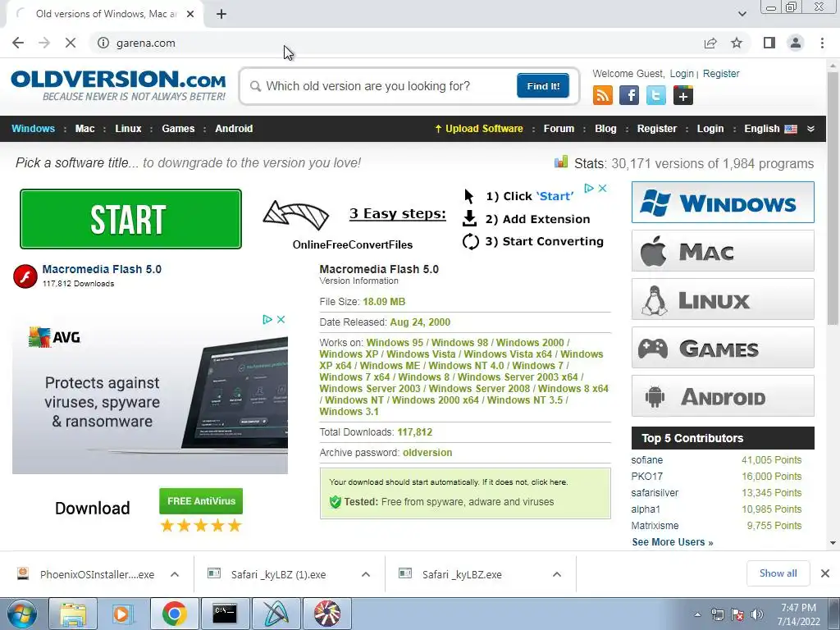Open Blog in the navigation bar
The height and width of the screenshot is (630, 840).
pyautogui.click(x=605, y=129)
